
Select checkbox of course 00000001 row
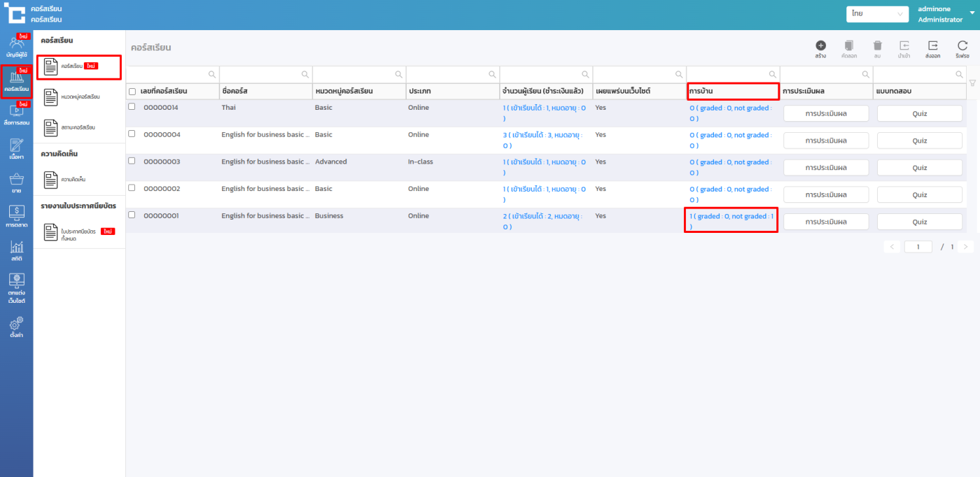[132, 215]
